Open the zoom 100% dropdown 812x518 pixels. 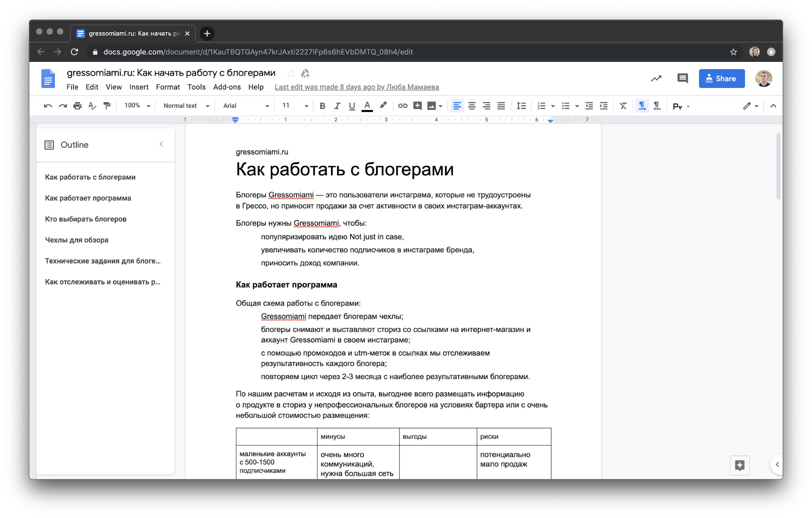[137, 106]
